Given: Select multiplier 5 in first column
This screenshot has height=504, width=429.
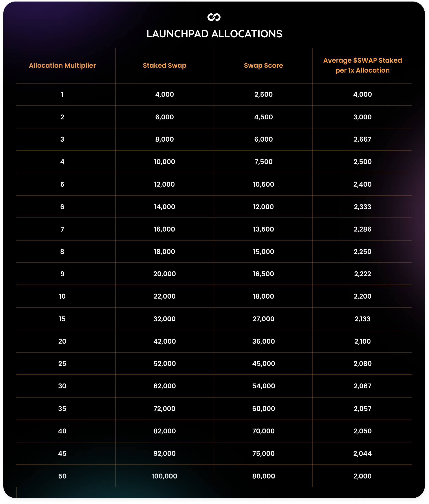Looking at the screenshot, I should click(x=62, y=184).
